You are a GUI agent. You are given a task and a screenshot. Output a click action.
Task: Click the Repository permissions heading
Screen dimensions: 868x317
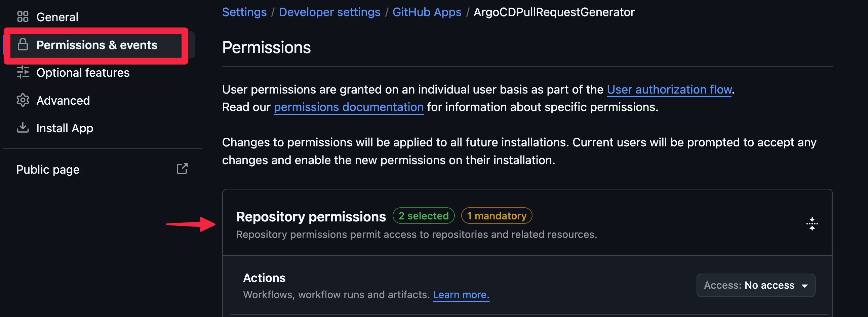click(x=311, y=217)
